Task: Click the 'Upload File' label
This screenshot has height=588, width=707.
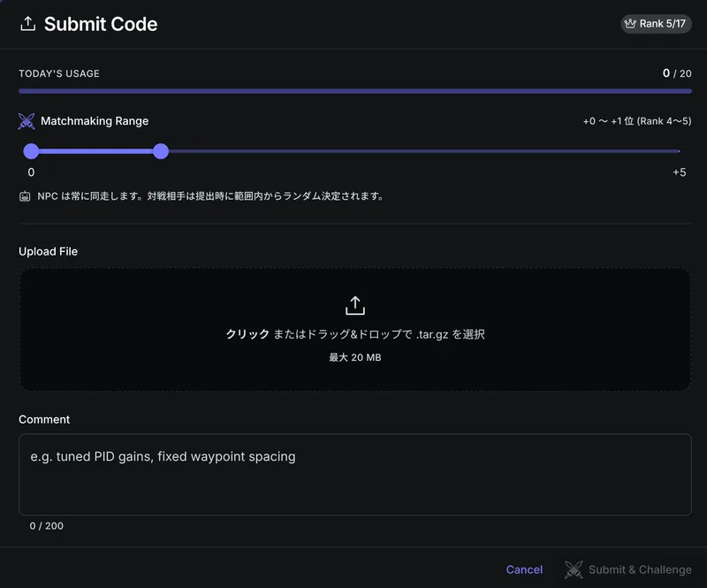Action: (48, 251)
